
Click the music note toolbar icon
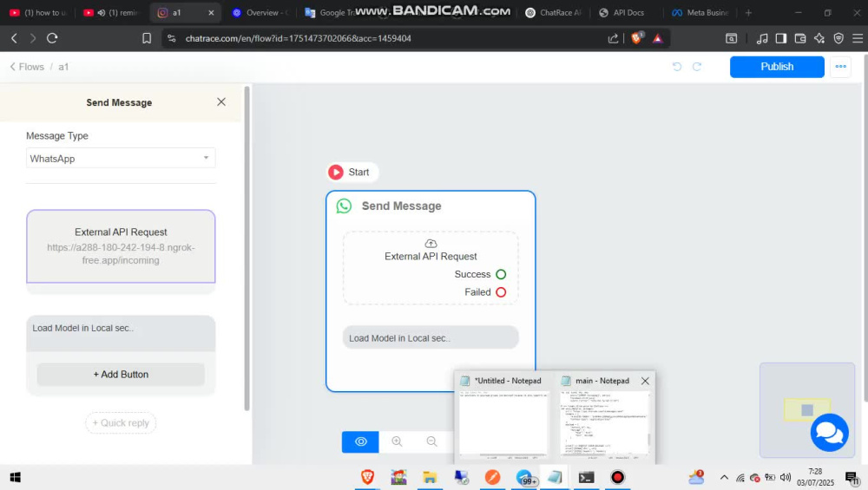coord(762,38)
